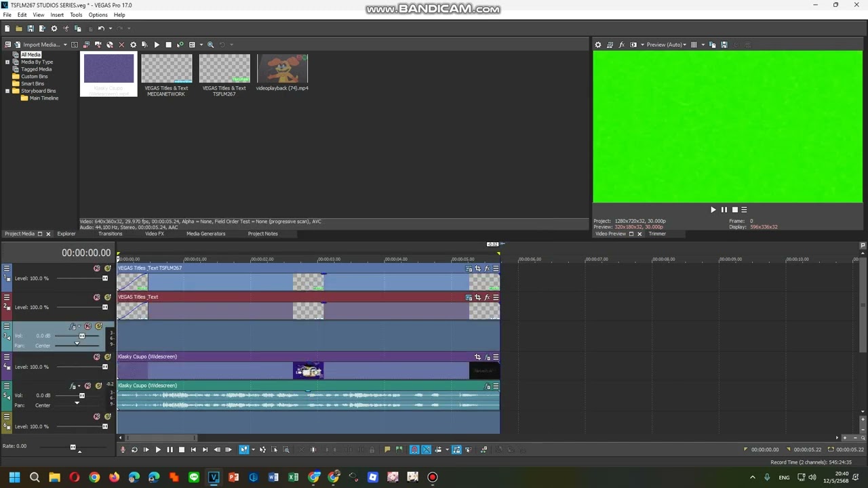Open Project Video Properties gear in preview window

click(597, 45)
